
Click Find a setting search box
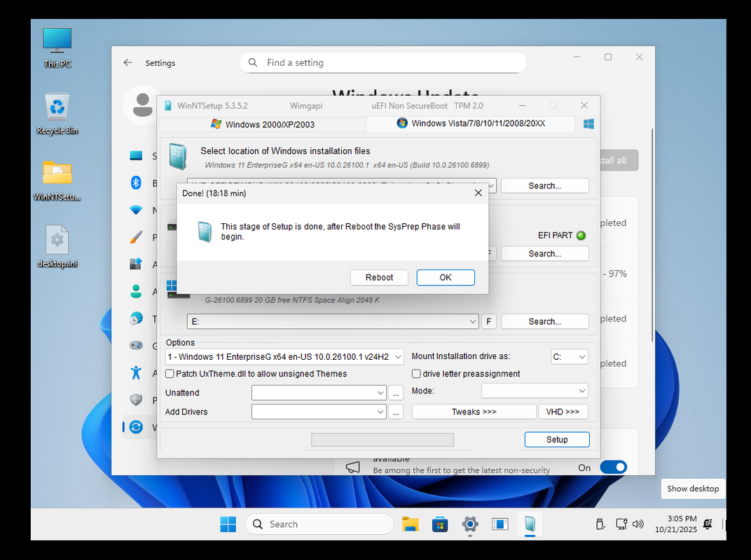383,63
